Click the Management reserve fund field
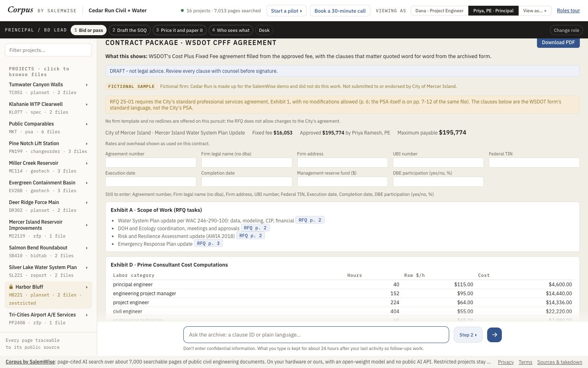The height and width of the screenshot is (368, 588). 343,182
